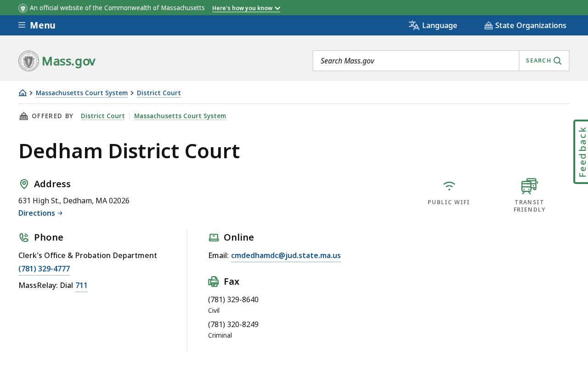Click the official website seal icon in banner
The height and width of the screenshot is (368, 588).
[x=23, y=8]
